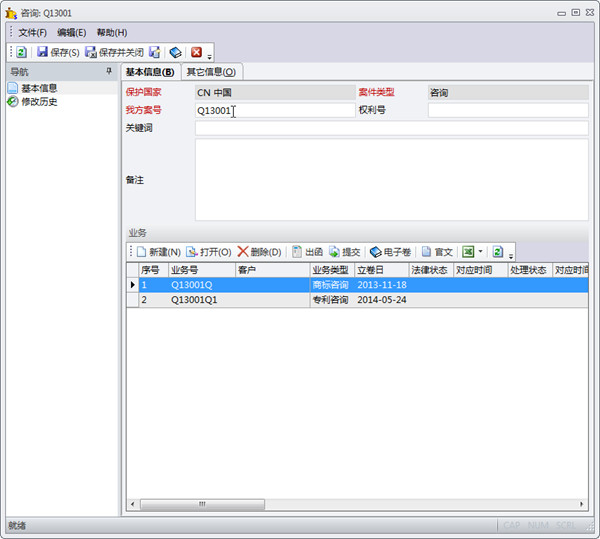The image size is (600, 539).
Task: Switch to the 其它信息(O) tab
Action: tap(211, 72)
